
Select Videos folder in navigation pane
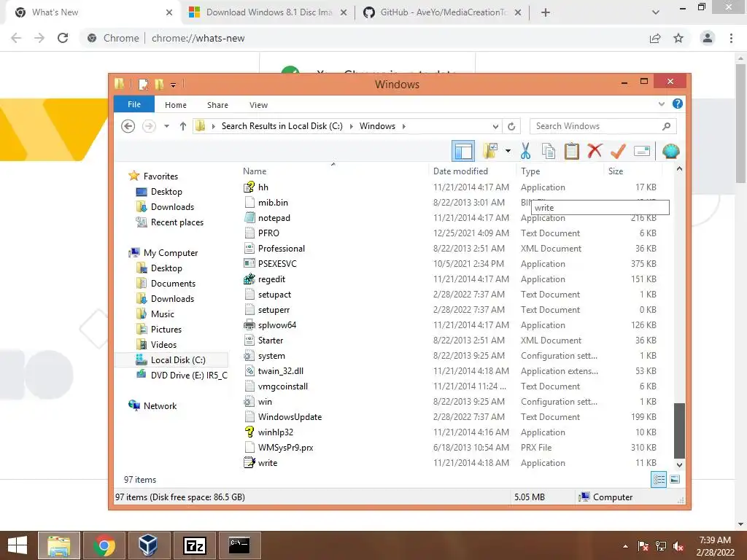163,345
